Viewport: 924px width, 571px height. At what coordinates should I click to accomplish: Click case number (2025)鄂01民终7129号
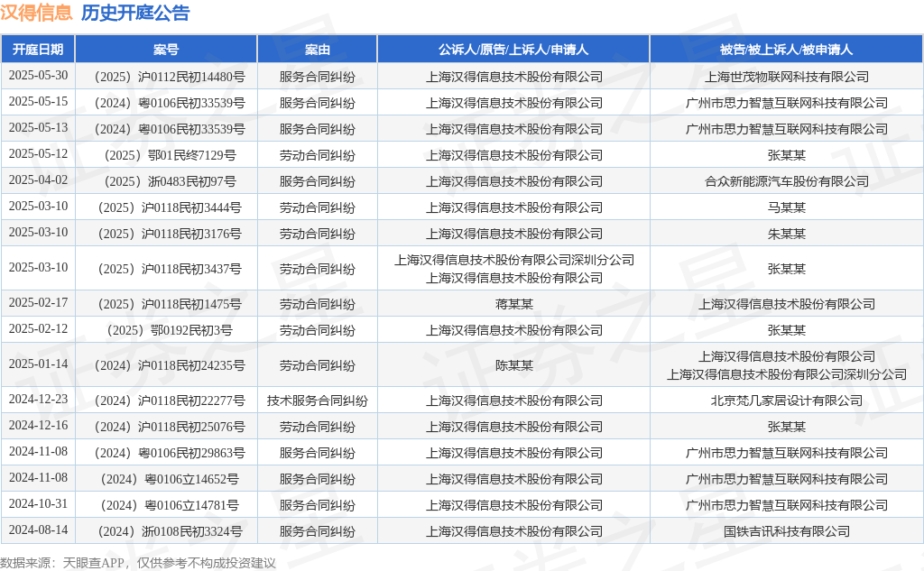click(169, 155)
